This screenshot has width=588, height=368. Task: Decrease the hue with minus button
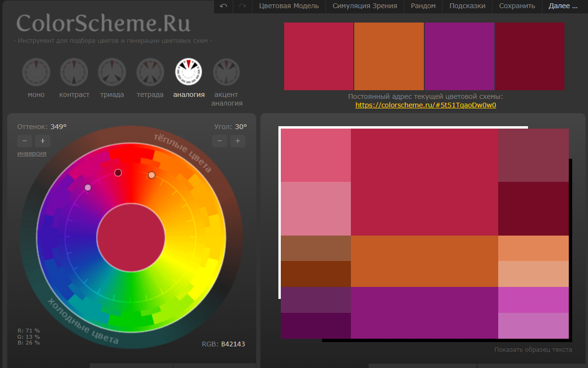25,141
